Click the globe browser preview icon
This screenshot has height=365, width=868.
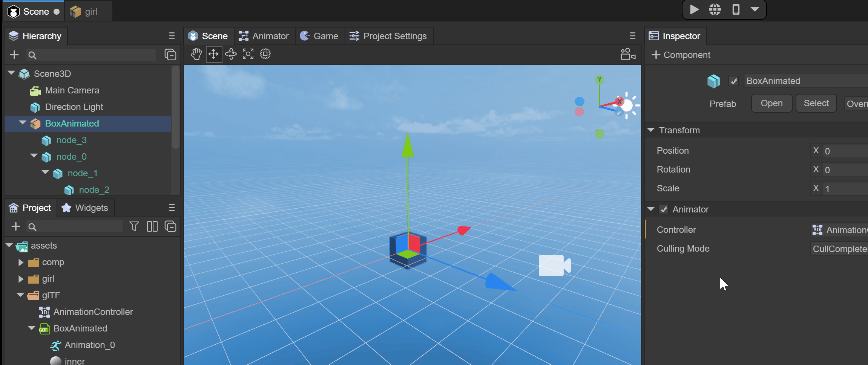[715, 9]
